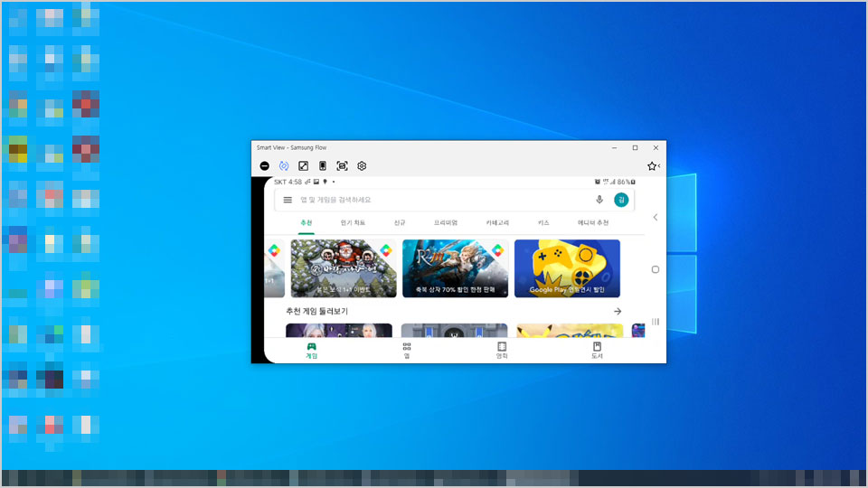This screenshot has width=868, height=488.
Task: Select the 추천 tab
Action: click(307, 222)
